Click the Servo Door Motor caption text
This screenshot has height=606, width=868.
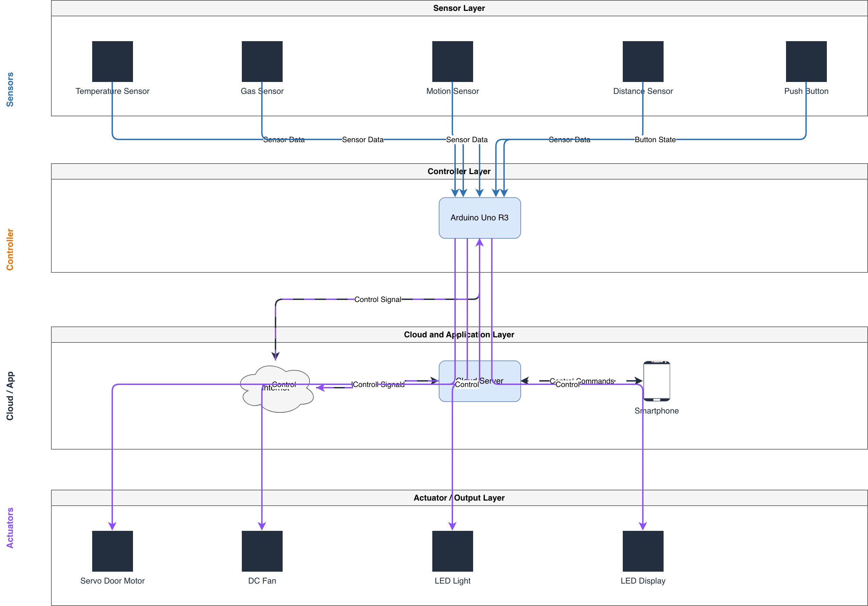click(x=112, y=581)
